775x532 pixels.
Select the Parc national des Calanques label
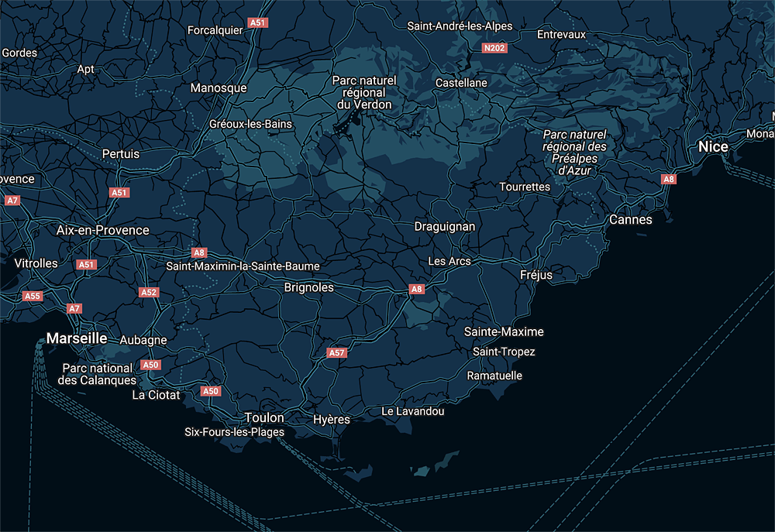tap(98, 374)
